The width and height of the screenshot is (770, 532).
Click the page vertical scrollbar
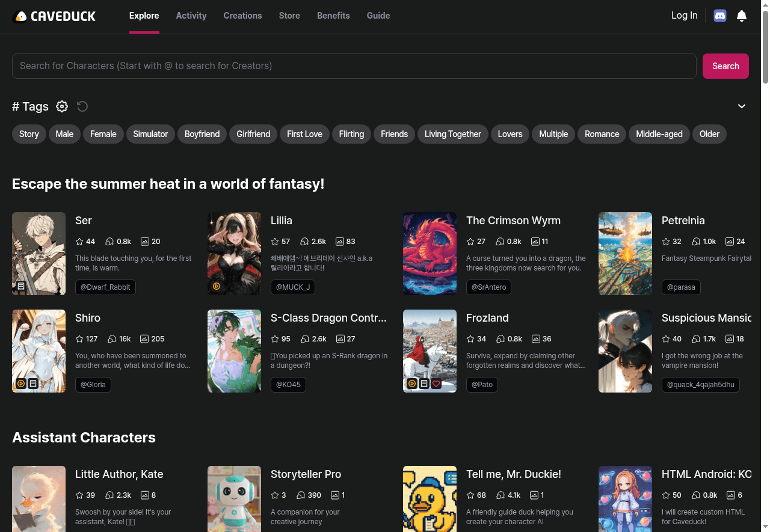click(x=765, y=48)
